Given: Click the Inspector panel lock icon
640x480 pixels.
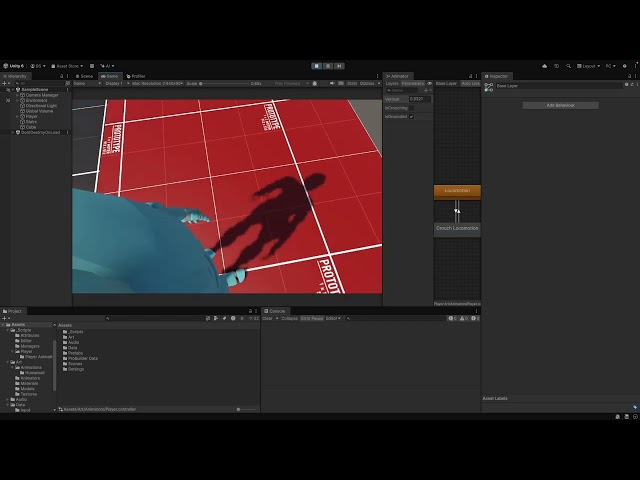Looking at the screenshot, I should tap(629, 76).
